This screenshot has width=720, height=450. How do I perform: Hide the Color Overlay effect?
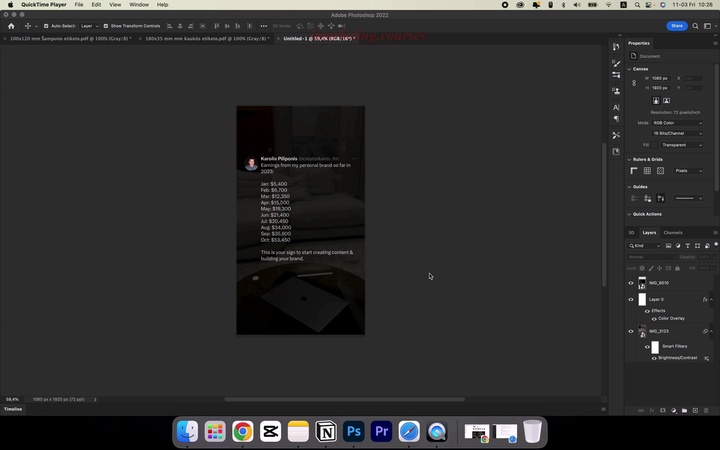coord(654,318)
